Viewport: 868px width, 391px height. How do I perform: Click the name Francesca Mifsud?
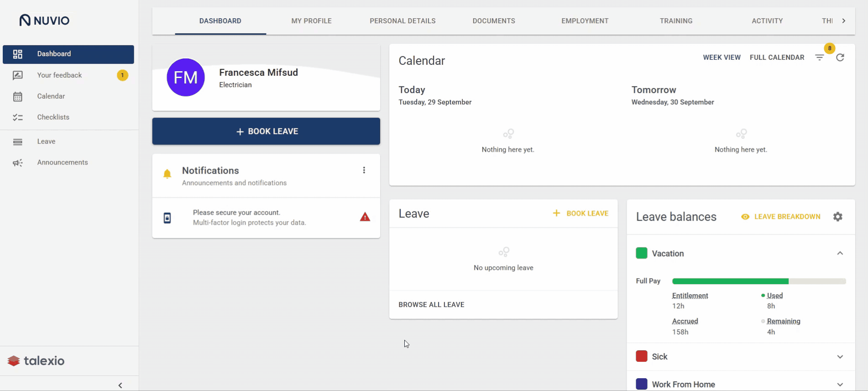click(258, 73)
